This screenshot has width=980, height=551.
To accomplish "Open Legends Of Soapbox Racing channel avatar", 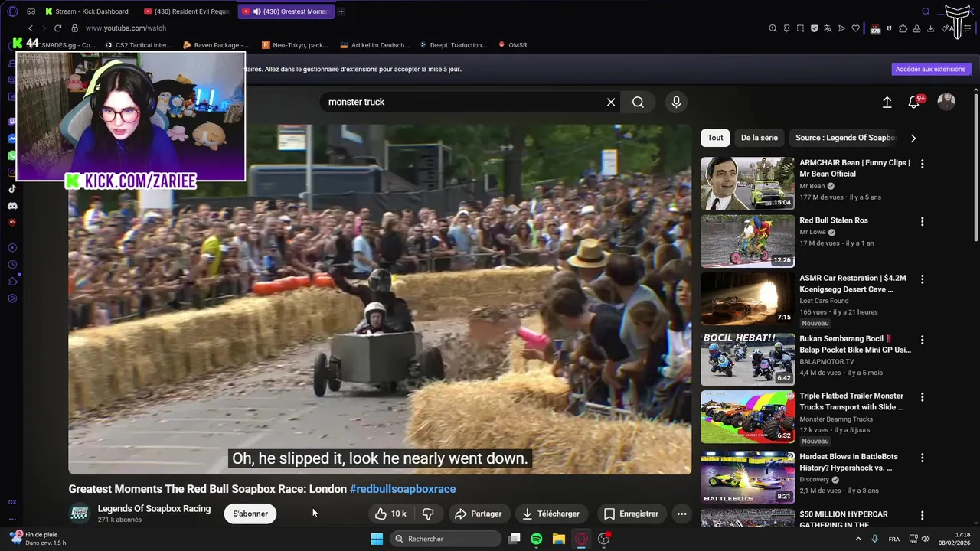I will pos(80,514).
